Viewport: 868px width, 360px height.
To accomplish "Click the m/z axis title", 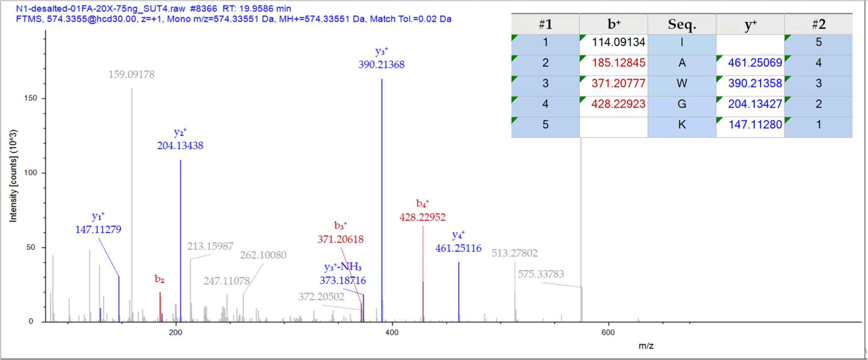I will [646, 346].
